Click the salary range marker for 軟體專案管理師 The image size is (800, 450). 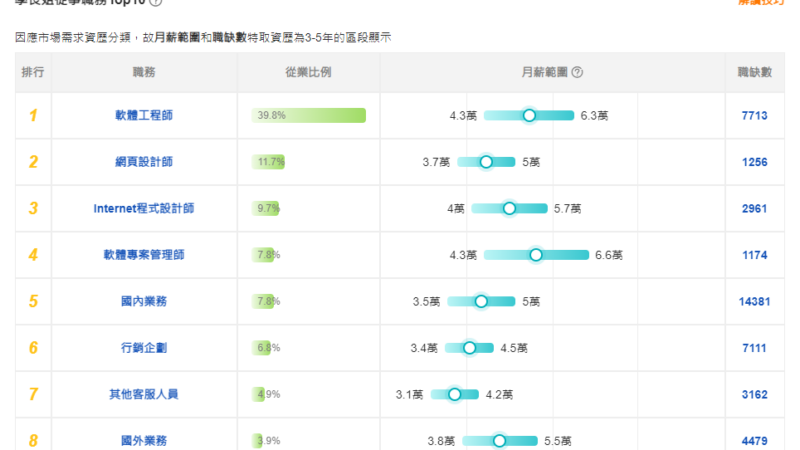535,255
